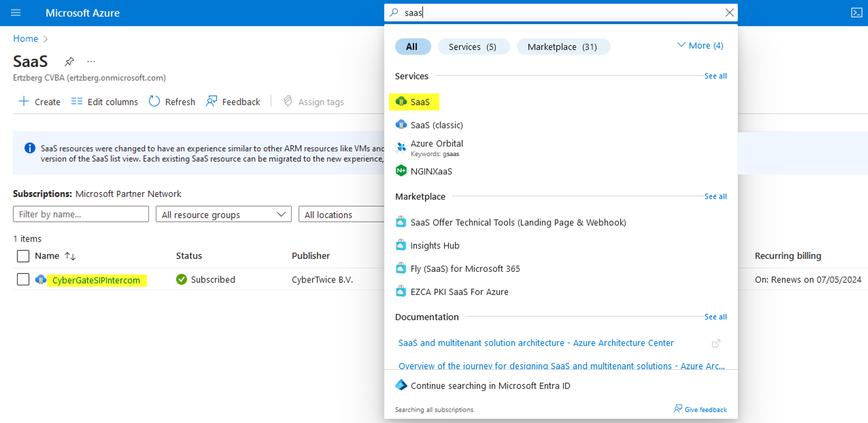868x423 pixels.
Task: Open the CyberGateSIPIntercom resource link
Action: (x=96, y=280)
